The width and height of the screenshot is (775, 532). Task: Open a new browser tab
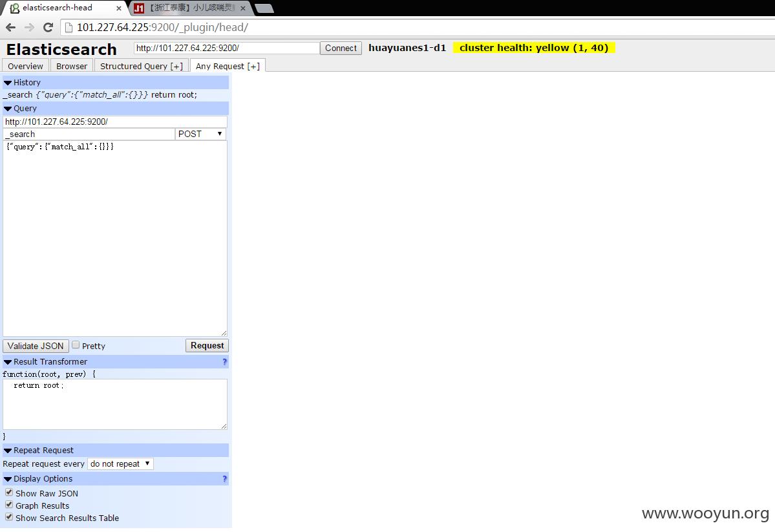click(x=264, y=8)
